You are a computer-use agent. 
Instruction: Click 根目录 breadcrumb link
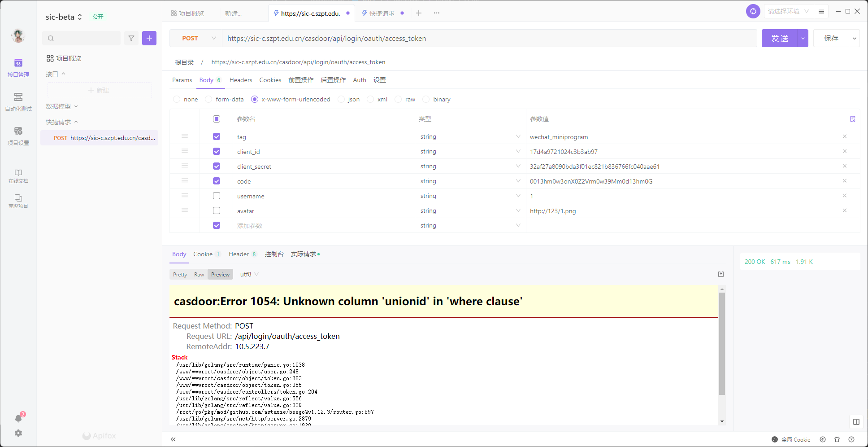tap(184, 62)
